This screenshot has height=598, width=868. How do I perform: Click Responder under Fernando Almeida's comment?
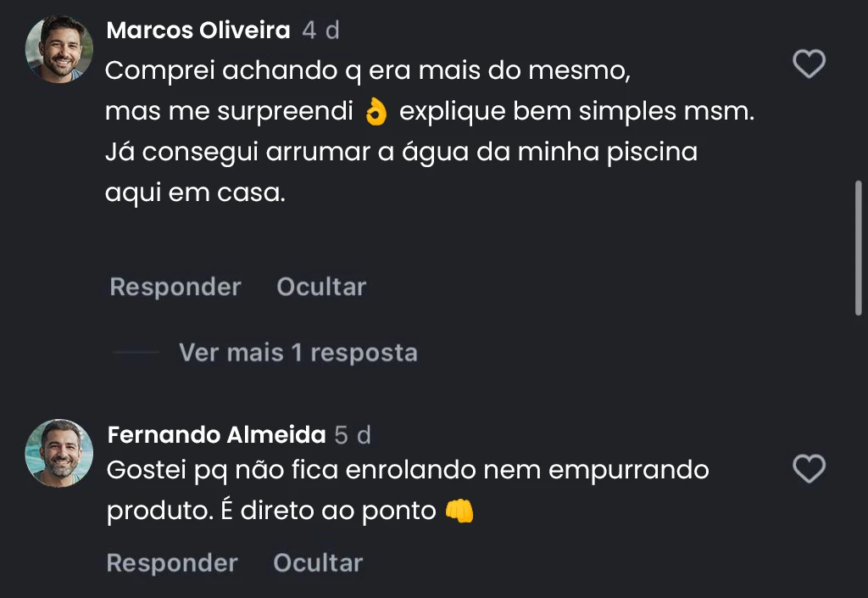point(172,563)
